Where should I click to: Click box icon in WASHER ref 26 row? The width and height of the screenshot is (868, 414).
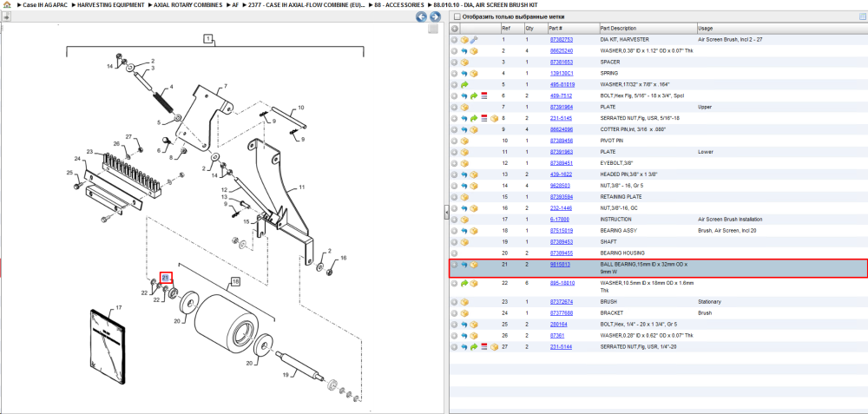coord(474,336)
